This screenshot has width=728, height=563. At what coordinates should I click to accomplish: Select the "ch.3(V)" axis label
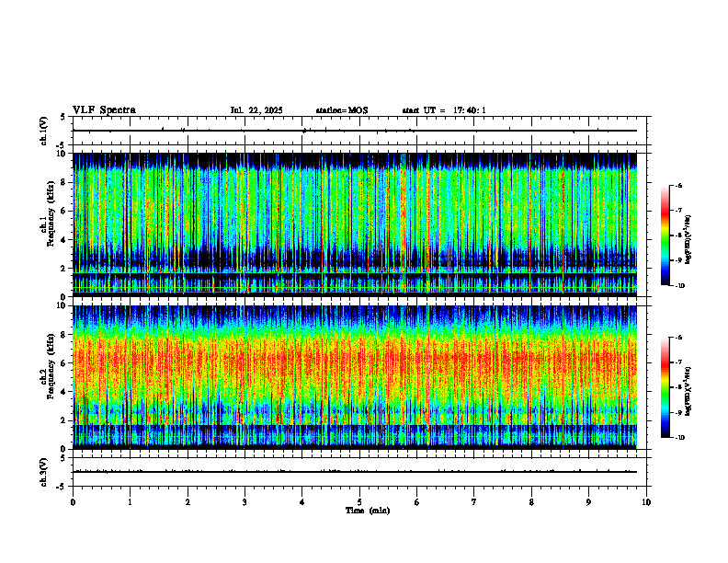pyautogui.click(x=44, y=472)
